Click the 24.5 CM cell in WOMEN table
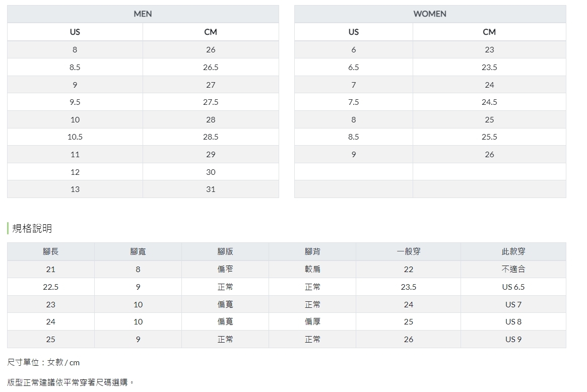587x392 pixels. pyautogui.click(x=489, y=102)
